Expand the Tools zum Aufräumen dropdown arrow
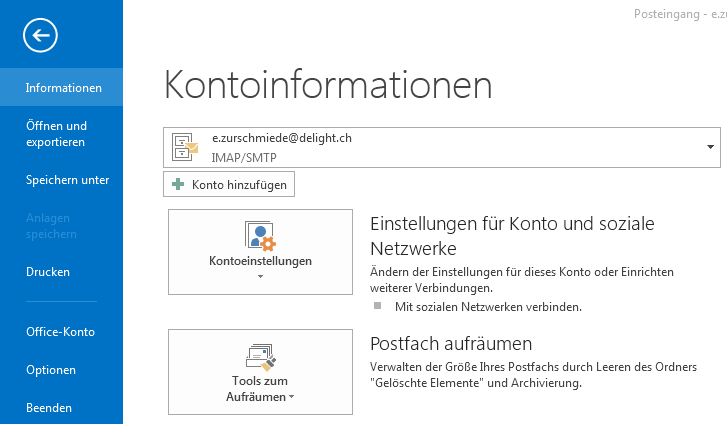Screen dimensions: 727x424 click(292, 397)
